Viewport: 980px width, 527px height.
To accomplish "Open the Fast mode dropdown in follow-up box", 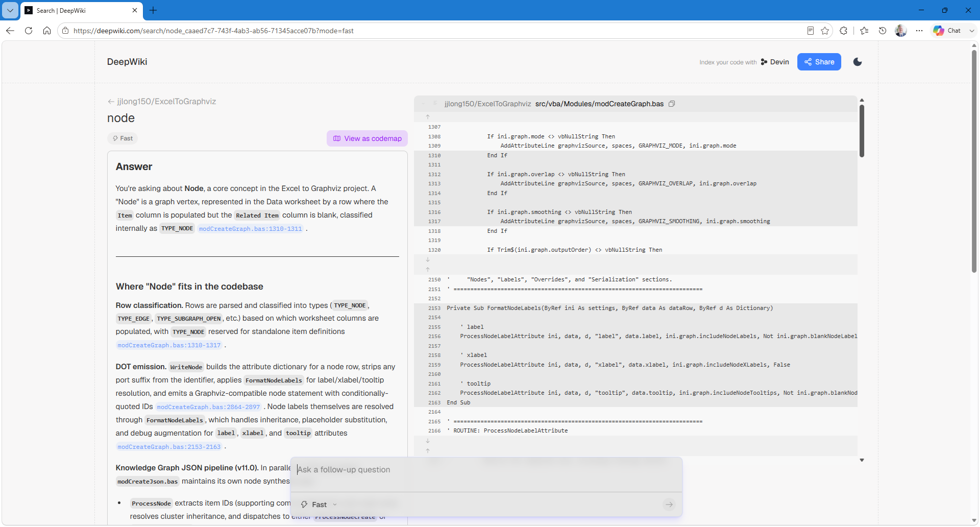I will [319, 505].
